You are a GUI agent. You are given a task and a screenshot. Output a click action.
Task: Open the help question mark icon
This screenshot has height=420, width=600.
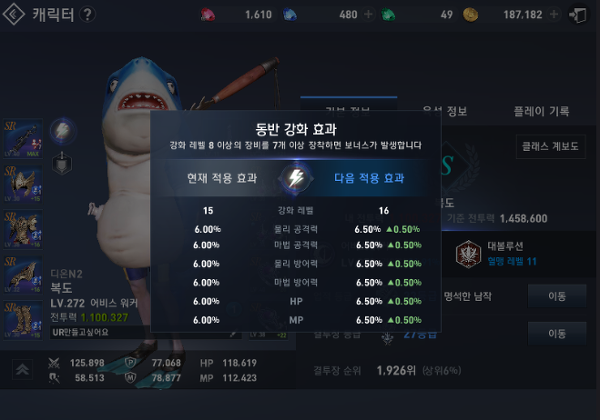pyautogui.click(x=87, y=15)
